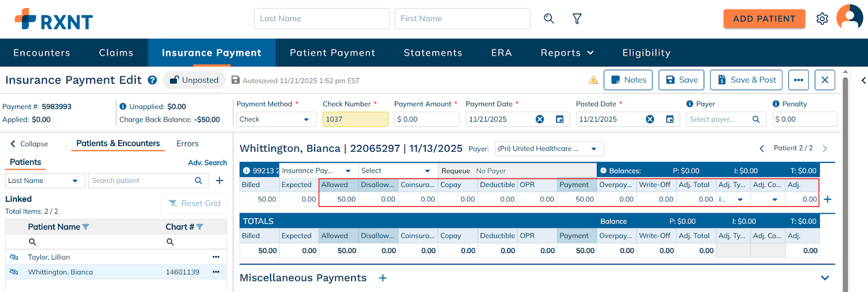Click the Check Number input field
The height and width of the screenshot is (292, 868).
coord(355,119)
